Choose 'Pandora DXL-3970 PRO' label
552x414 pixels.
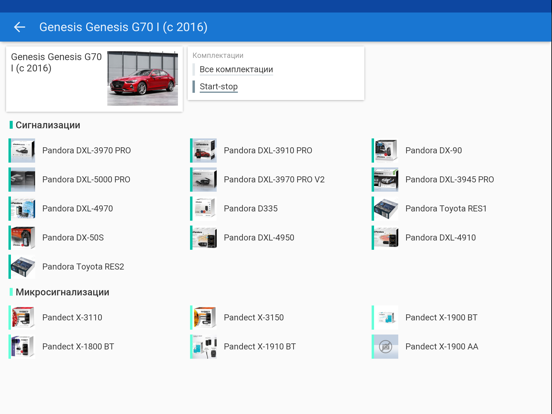pyautogui.click(x=87, y=150)
